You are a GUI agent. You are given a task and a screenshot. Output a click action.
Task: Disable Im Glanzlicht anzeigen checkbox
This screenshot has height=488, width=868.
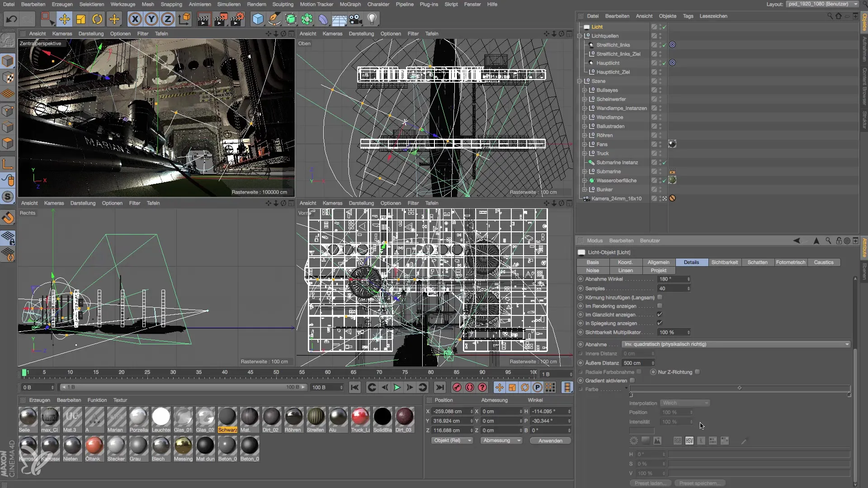tap(660, 314)
